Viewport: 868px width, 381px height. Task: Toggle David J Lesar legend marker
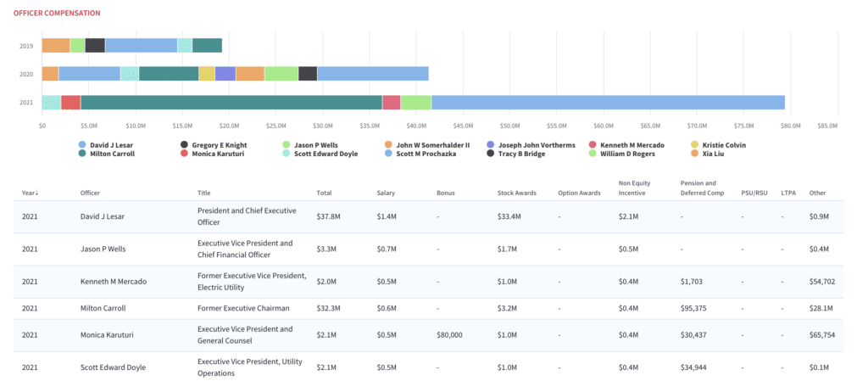pos(82,145)
